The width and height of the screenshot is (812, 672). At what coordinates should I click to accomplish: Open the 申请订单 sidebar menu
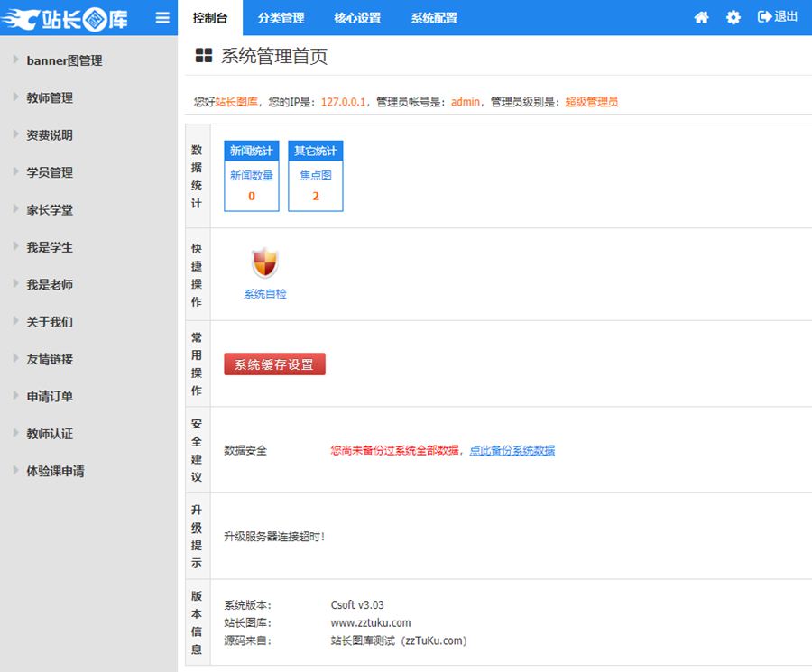tap(50, 397)
